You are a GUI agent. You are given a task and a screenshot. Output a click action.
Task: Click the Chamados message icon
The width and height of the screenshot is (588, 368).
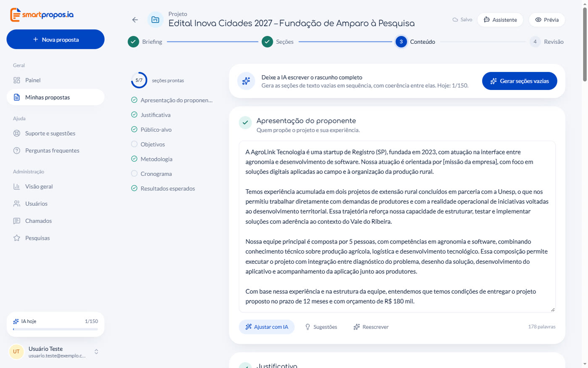tap(17, 221)
